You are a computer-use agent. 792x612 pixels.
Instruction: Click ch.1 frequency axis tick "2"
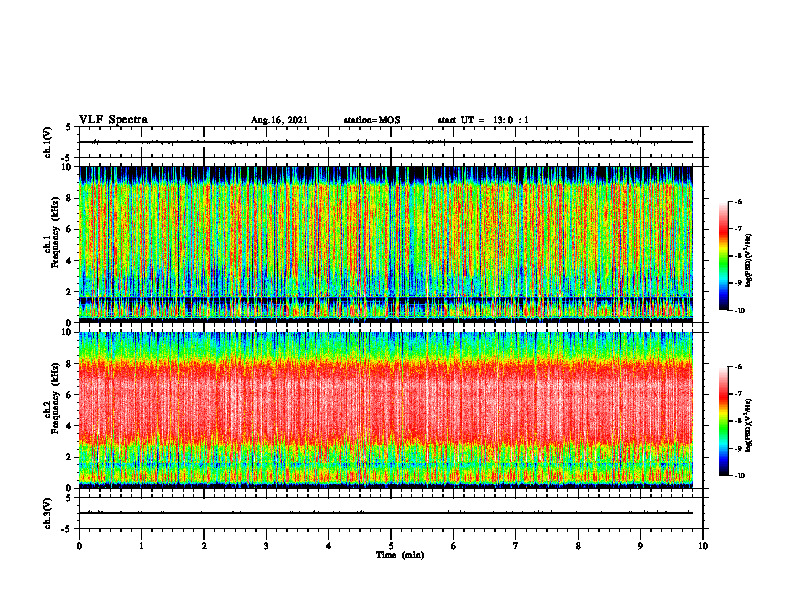coord(70,292)
